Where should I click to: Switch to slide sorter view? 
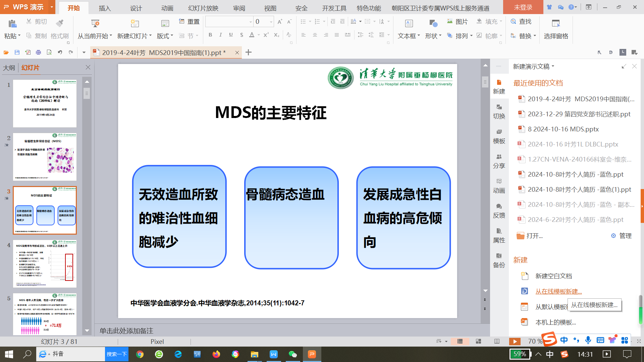[478, 341]
